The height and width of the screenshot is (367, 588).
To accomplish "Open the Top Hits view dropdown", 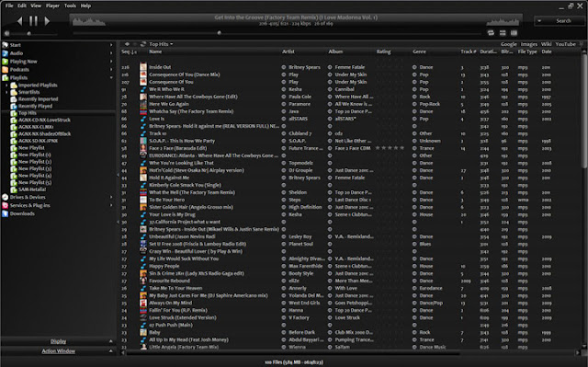I will pos(172,44).
